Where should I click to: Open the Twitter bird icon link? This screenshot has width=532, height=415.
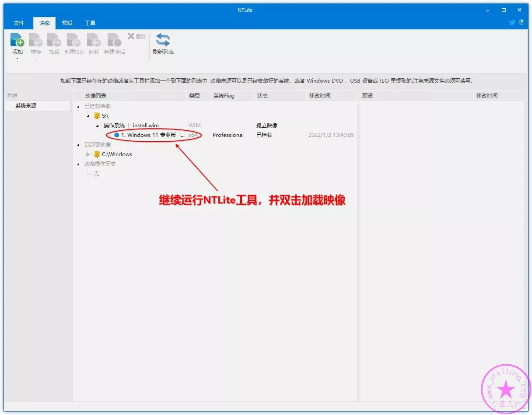512,22
